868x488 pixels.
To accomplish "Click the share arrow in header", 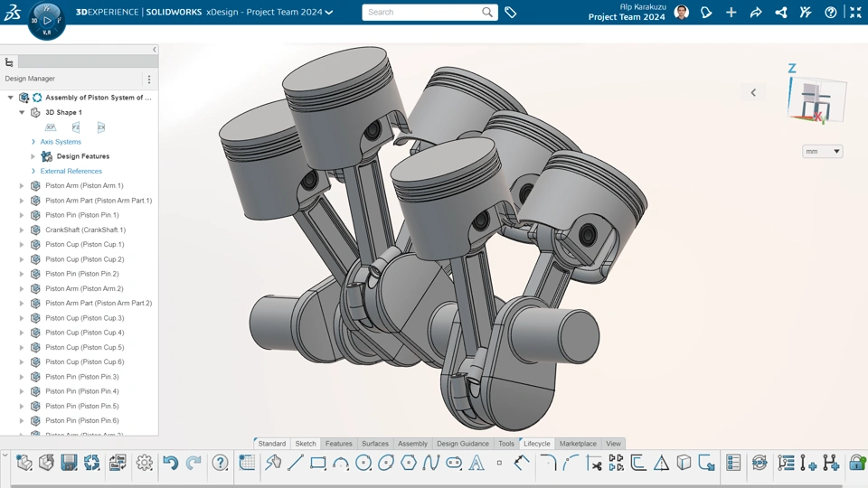I will [x=756, y=12].
